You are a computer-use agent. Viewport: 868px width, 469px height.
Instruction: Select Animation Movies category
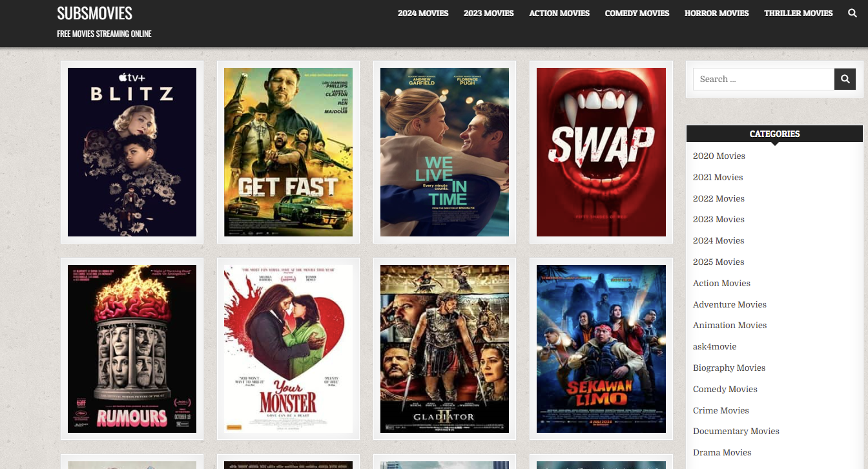pos(730,325)
